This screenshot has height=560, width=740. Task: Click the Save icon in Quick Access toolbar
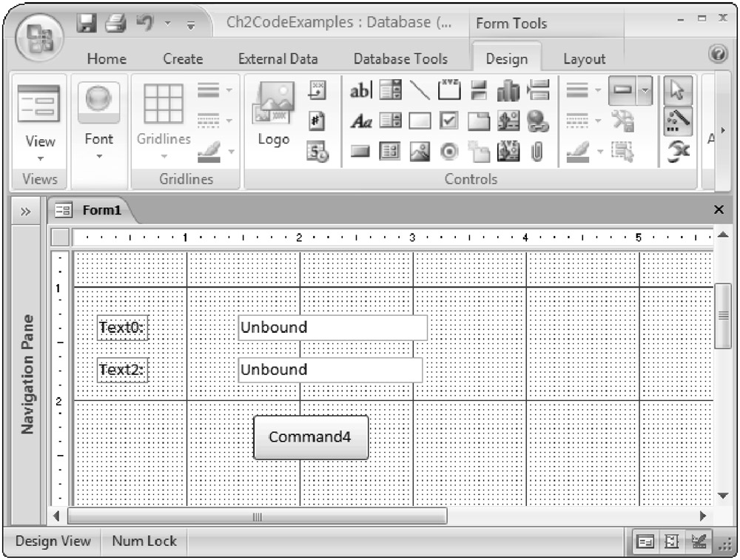coord(88,24)
